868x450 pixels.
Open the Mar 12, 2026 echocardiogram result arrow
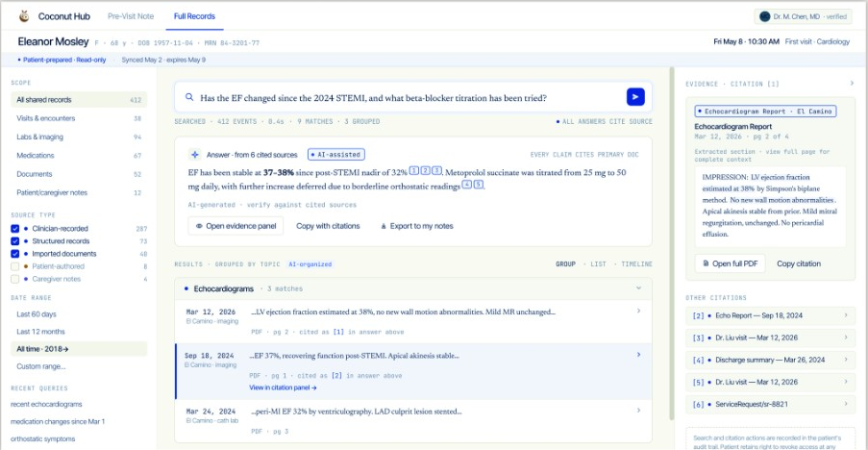tap(638, 312)
